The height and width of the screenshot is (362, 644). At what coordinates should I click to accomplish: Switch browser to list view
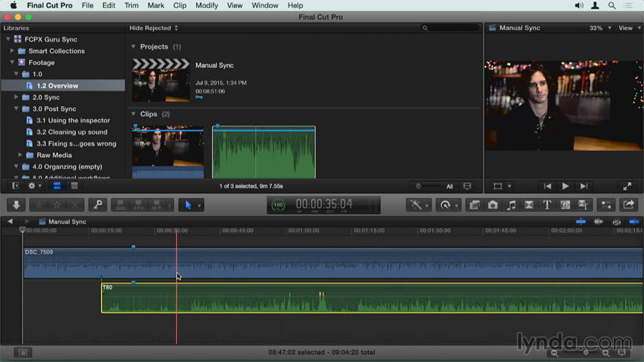75,186
